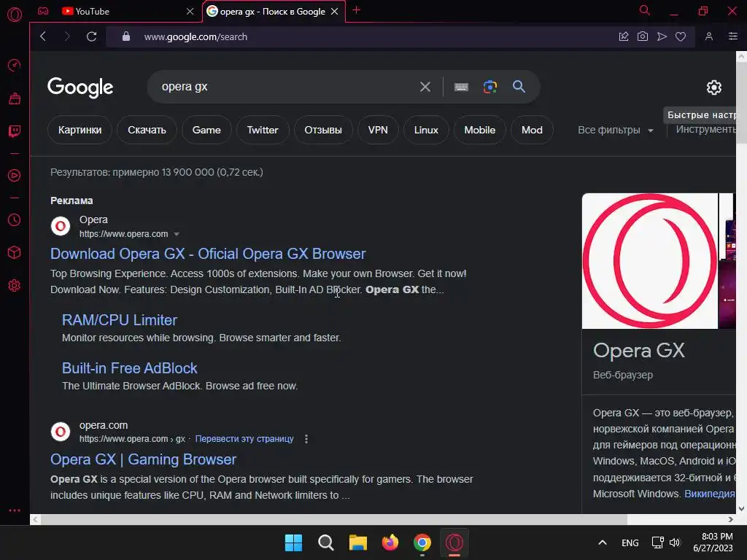The width and height of the screenshot is (747, 560).
Task: Select the Отзывы filter chip
Action: pyautogui.click(x=323, y=130)
